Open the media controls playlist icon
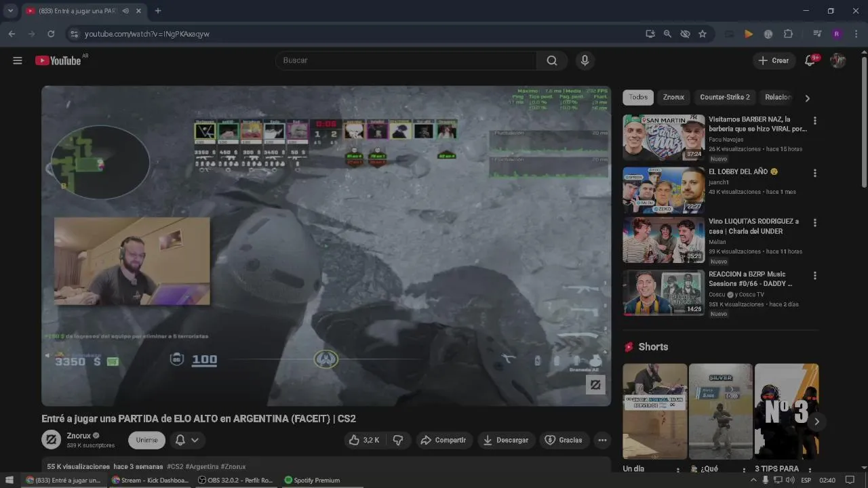The height and width of the screenshot is (488, 868). [818, 34]
